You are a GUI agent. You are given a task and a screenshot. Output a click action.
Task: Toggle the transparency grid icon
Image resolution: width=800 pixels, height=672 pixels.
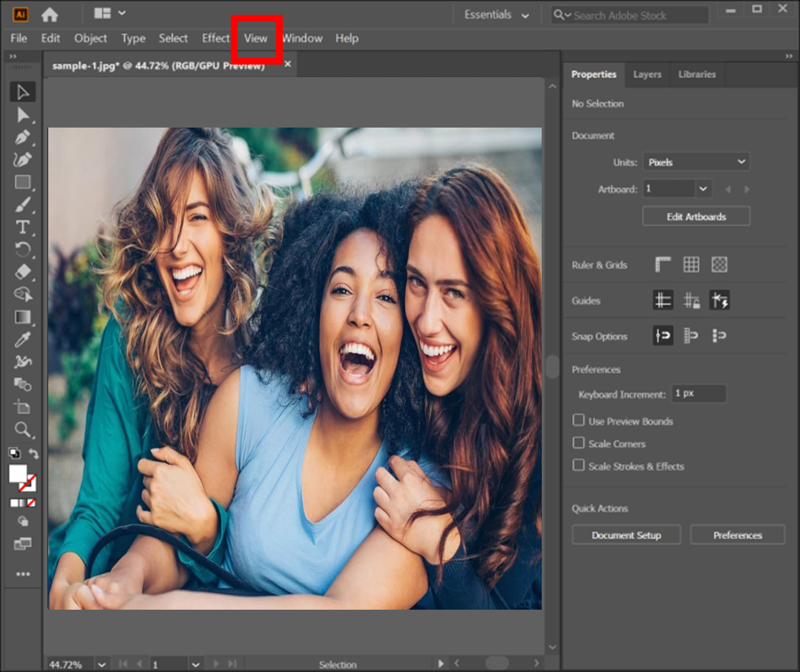[719, 265]
